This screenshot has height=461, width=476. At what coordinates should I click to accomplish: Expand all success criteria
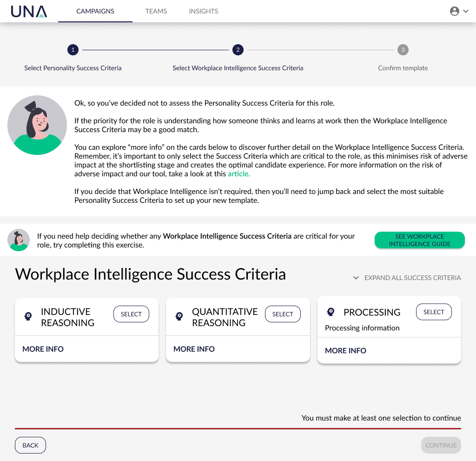click(x=407, y=278)
